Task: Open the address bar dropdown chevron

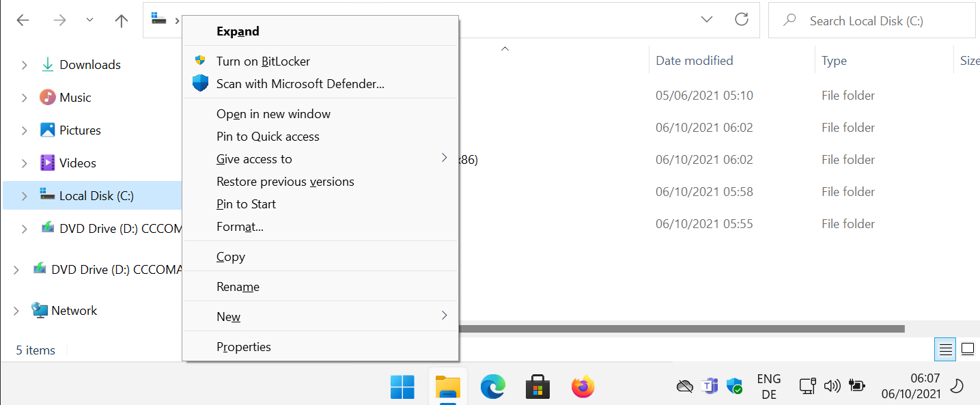Action: tap(706, 19)
